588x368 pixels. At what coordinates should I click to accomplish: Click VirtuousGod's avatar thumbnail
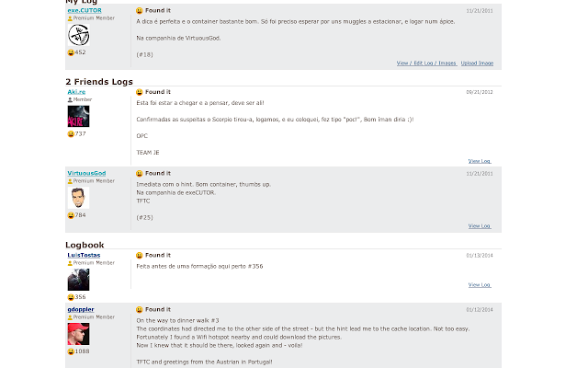pos(78,198)
